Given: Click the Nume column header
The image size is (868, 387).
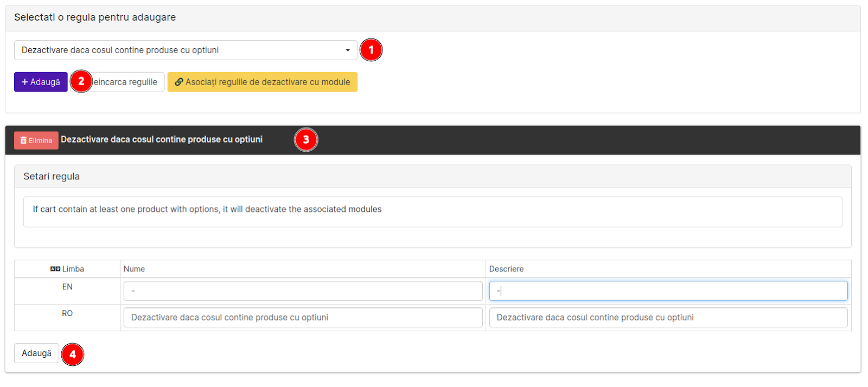Looking at the screenshot, I should [134, 269].
